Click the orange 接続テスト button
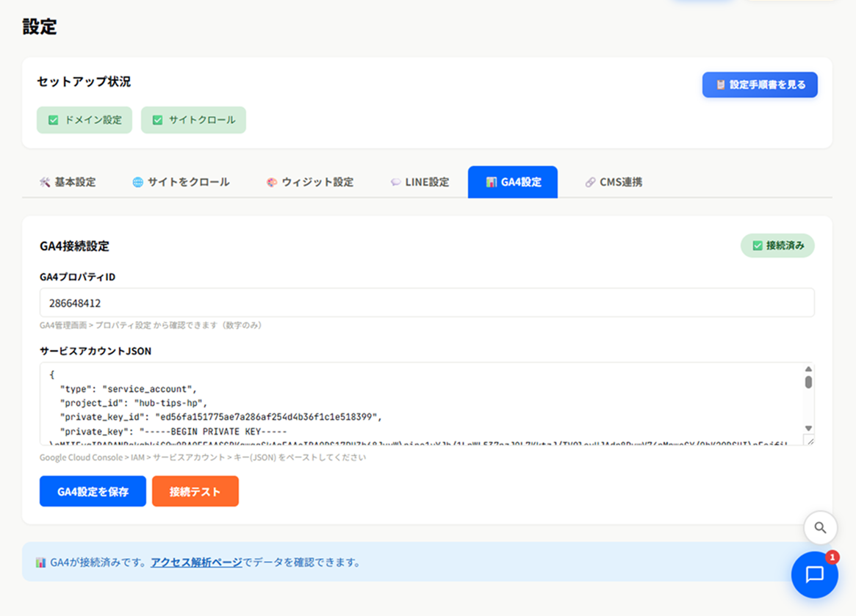The image size is (856, 616). tap(195, 491)
